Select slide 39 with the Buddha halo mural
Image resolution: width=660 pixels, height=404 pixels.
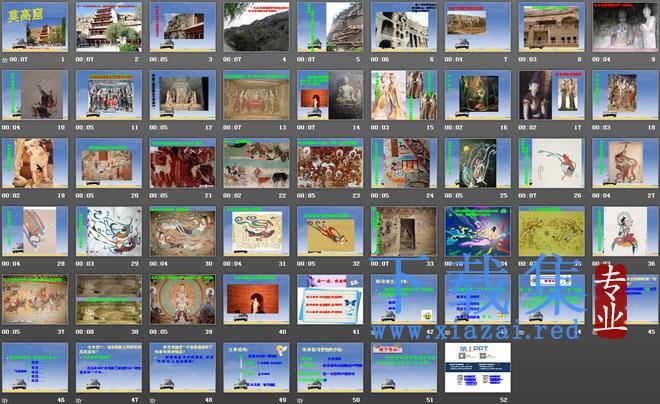tap(182, 300)
